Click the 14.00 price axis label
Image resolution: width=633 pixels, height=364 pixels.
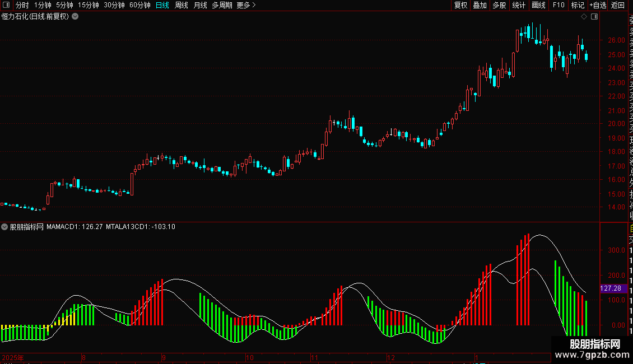pyautogui.click(x=616, y=207)
